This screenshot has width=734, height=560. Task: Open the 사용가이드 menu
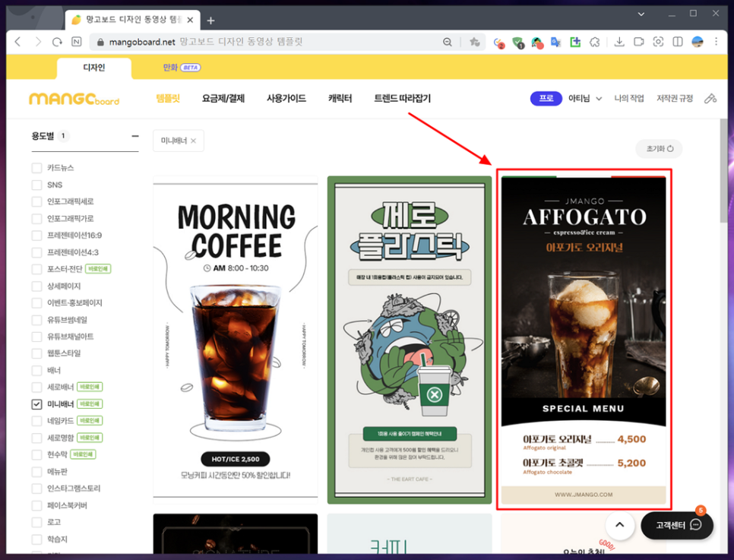coord(286,98)
